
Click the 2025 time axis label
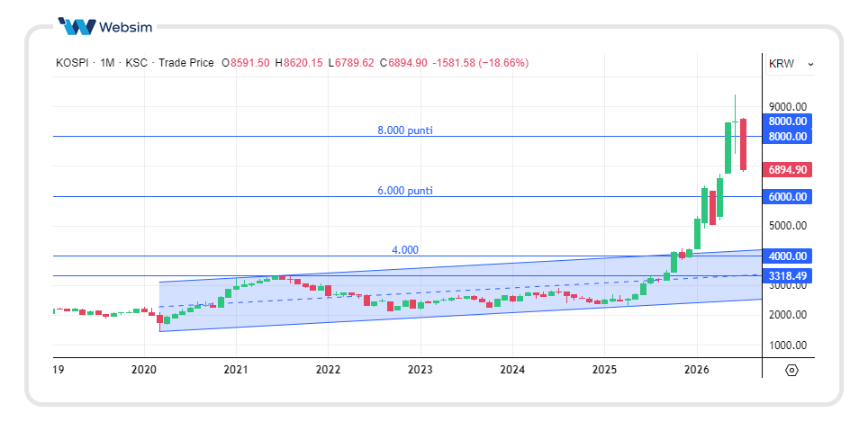point(604,370)
